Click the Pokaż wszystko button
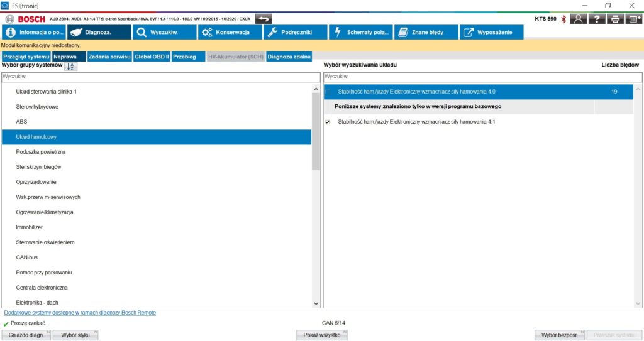 pos(321,335)
